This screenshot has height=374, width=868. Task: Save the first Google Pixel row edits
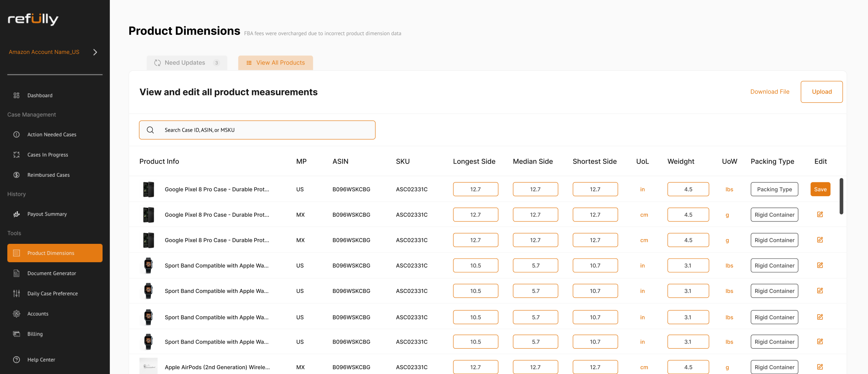pos(820,189)
